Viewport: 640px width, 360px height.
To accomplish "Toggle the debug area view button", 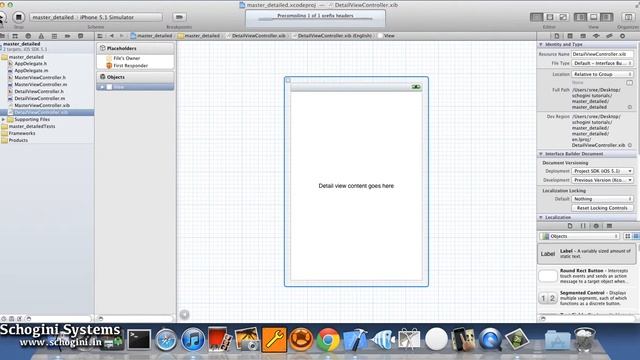I will (x=593, y=17).
